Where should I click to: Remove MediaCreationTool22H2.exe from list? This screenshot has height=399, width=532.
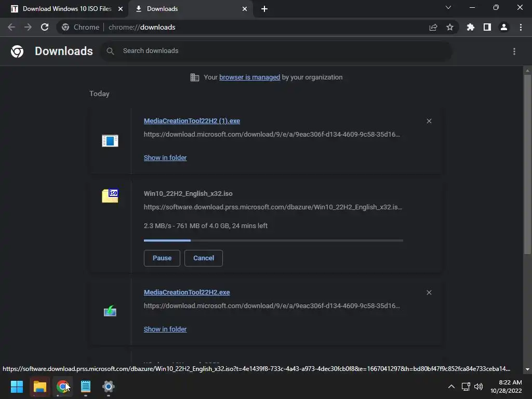click(x=429, y=292)
